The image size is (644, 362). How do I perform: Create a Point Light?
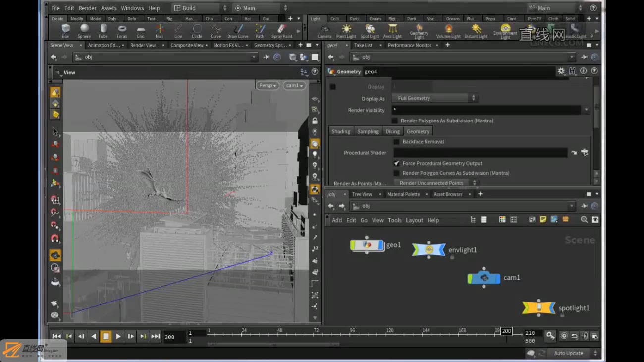click(x=346, y=31)
